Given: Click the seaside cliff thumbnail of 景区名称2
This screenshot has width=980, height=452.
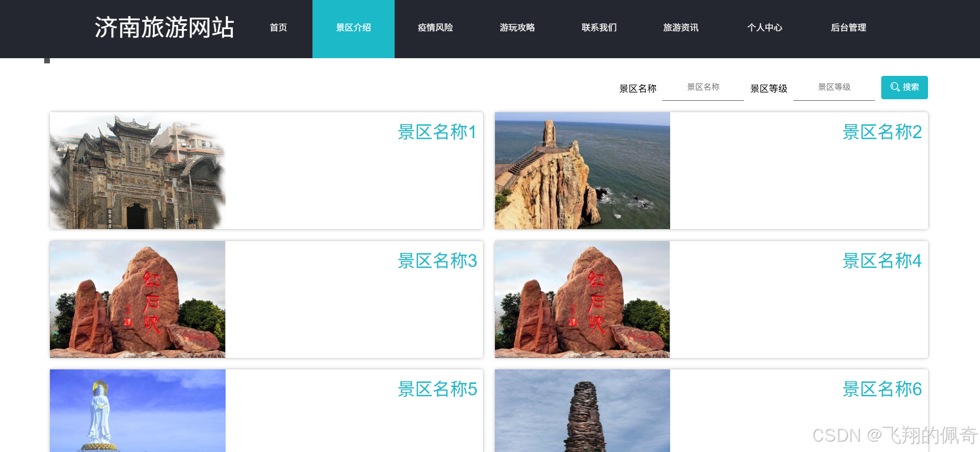Looking at the screenshot, I should pyautogui.click(x=582, y=171).
